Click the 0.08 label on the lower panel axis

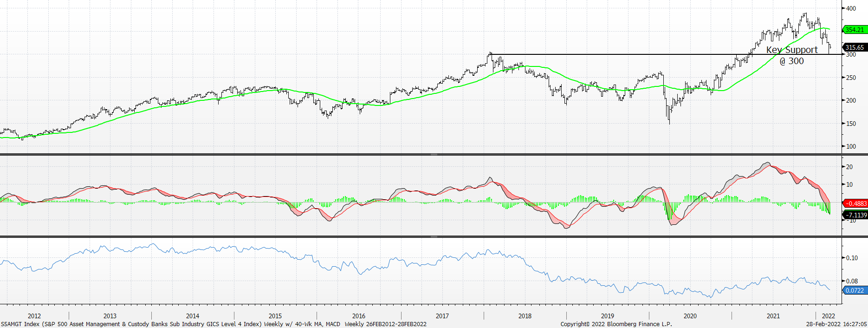852,281
